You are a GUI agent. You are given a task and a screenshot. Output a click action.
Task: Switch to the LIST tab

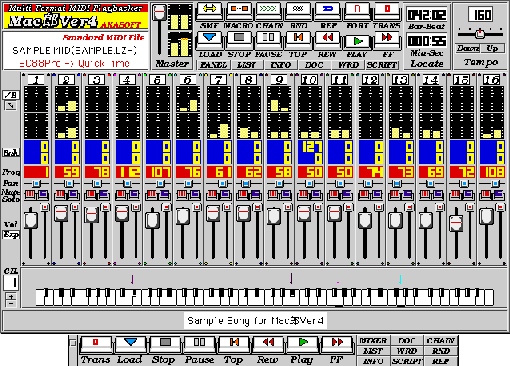247,65
